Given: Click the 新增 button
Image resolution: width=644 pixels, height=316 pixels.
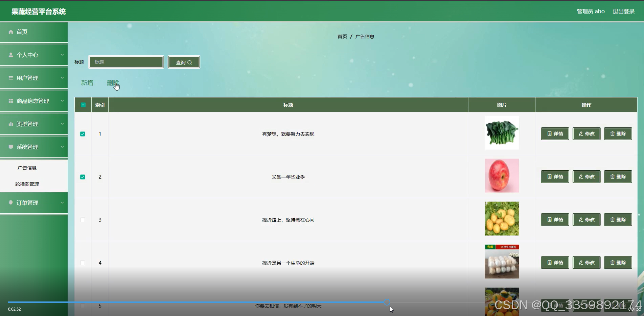Looking at the screenshot, I should (x=87, y=83).
